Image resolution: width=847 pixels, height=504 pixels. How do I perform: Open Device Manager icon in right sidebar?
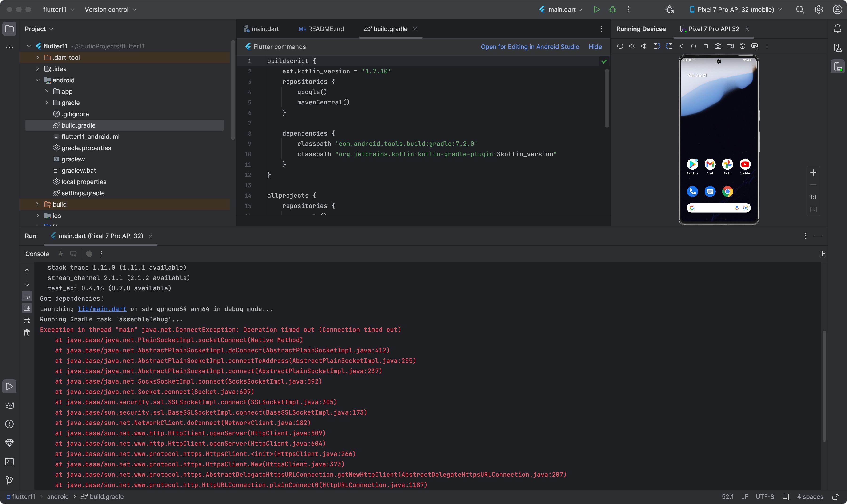point(838,48)
